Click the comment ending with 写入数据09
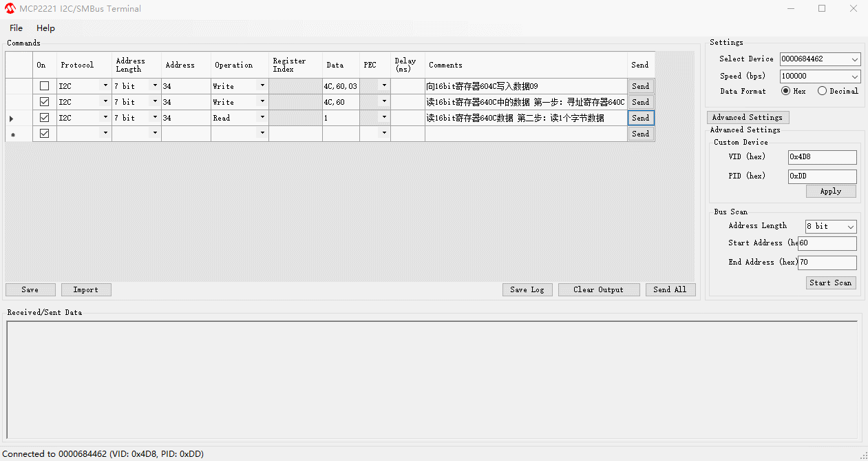The width and height of the screenshot is (868, 461). pyautogui.click(x=526, y=86)
